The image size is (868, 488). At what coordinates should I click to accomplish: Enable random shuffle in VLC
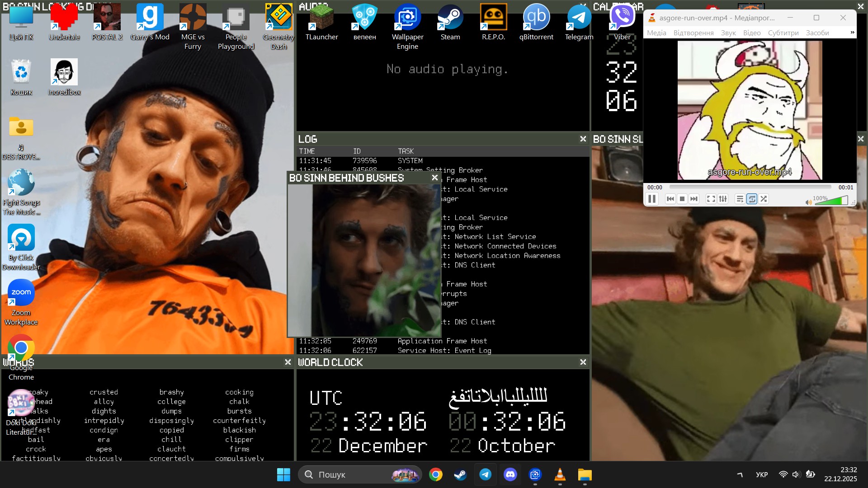(x=764, y=199)
